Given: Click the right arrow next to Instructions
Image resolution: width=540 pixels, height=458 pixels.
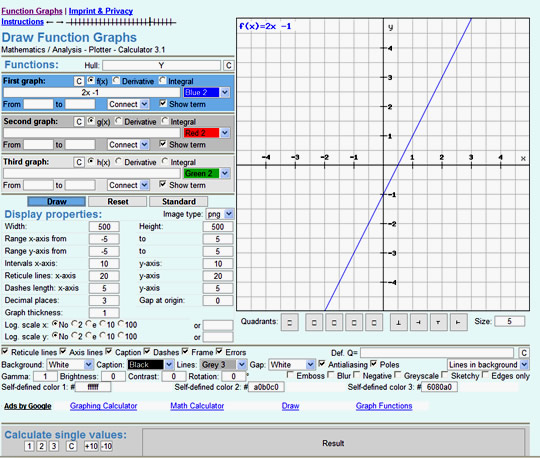Looking at the screenshot, I should 60,22.
